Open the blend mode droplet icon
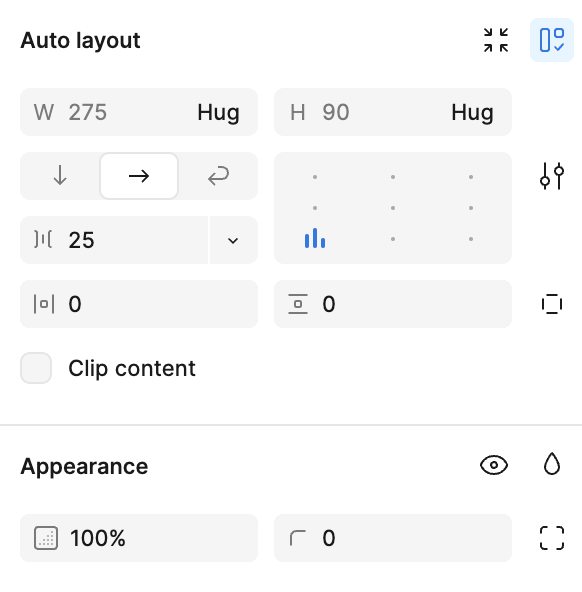The height and width of the screenshot is (592, 582). point(552,464)
